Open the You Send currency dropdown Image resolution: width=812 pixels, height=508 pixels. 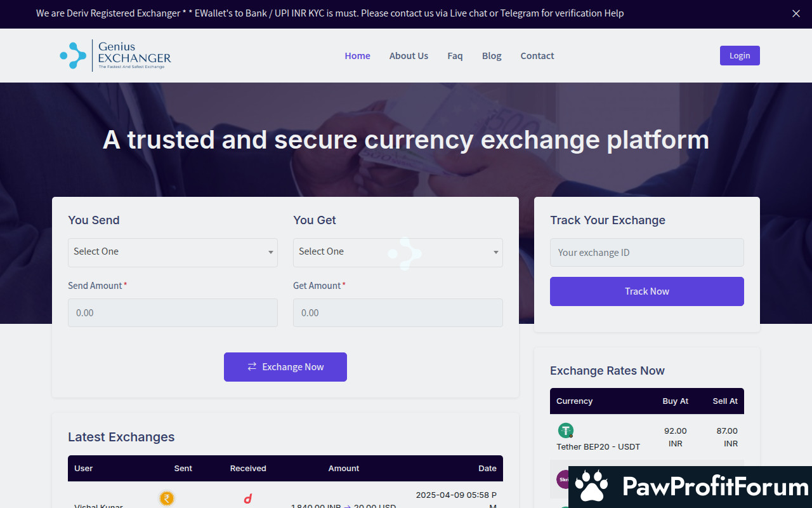pyautogui.click(x=173, y=252)
